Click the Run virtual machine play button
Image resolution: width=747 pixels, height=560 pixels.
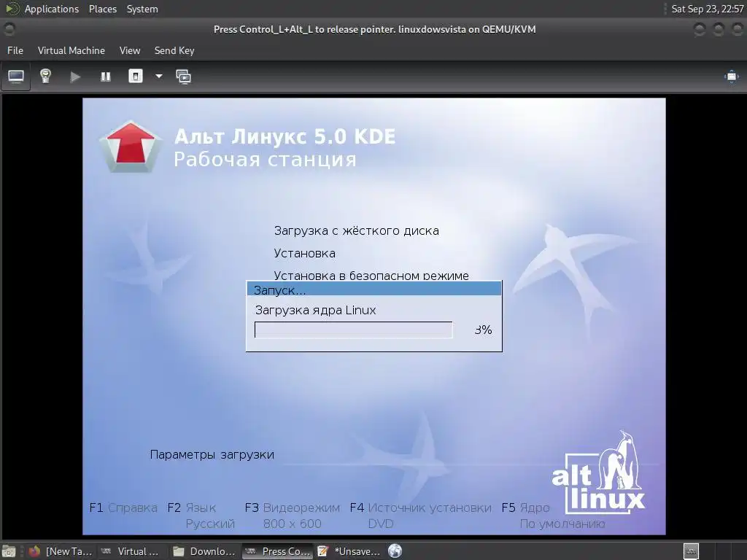tap(75, 77)
